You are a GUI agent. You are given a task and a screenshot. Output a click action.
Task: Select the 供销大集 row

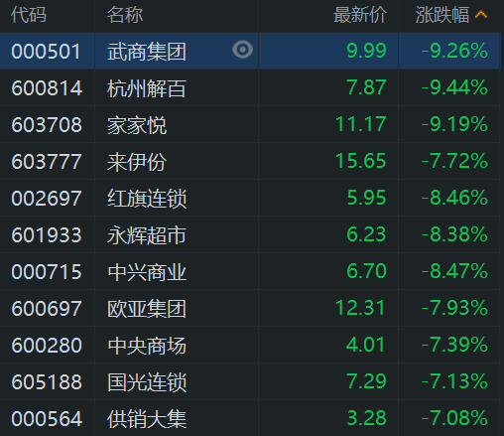pos(250,418)
